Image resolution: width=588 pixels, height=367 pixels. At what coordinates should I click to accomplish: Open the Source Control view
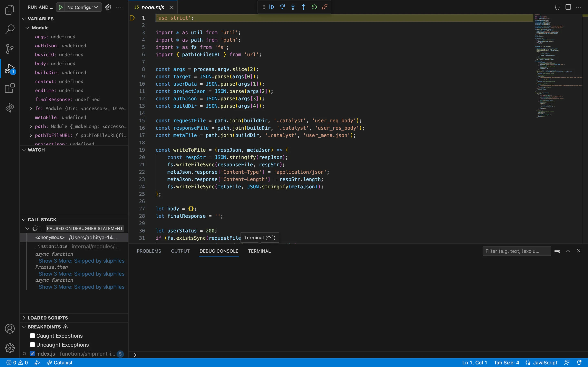point(10,49)
